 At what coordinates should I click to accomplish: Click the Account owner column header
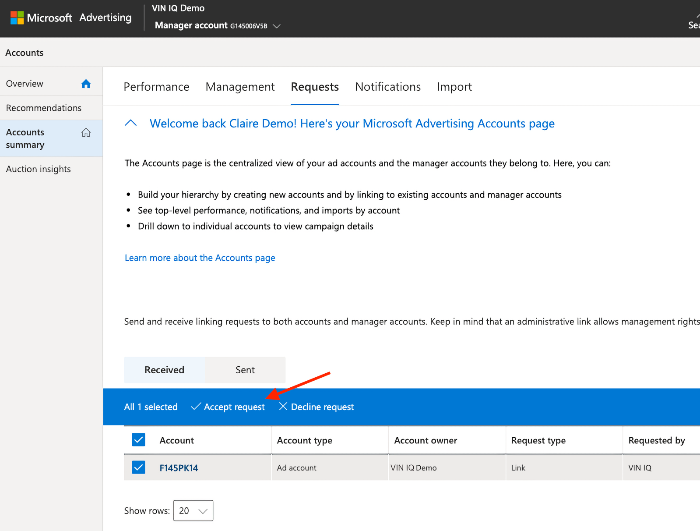coord(425,440)
